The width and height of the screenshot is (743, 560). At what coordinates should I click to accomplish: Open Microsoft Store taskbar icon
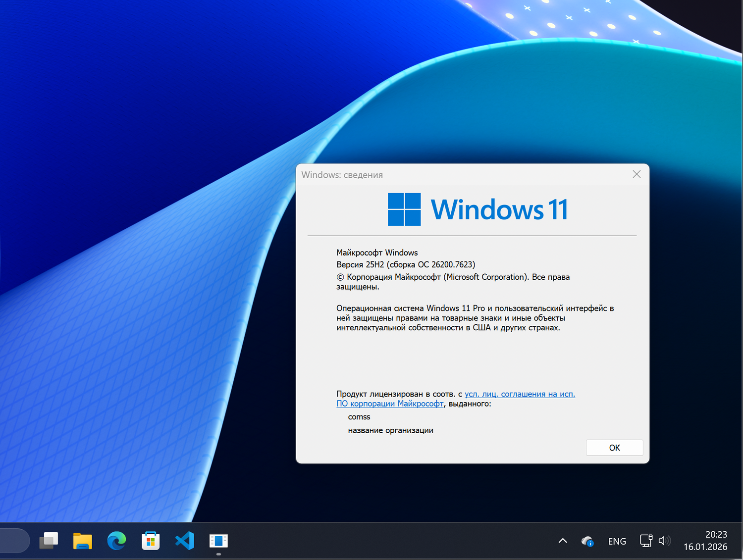click(151, 541)
